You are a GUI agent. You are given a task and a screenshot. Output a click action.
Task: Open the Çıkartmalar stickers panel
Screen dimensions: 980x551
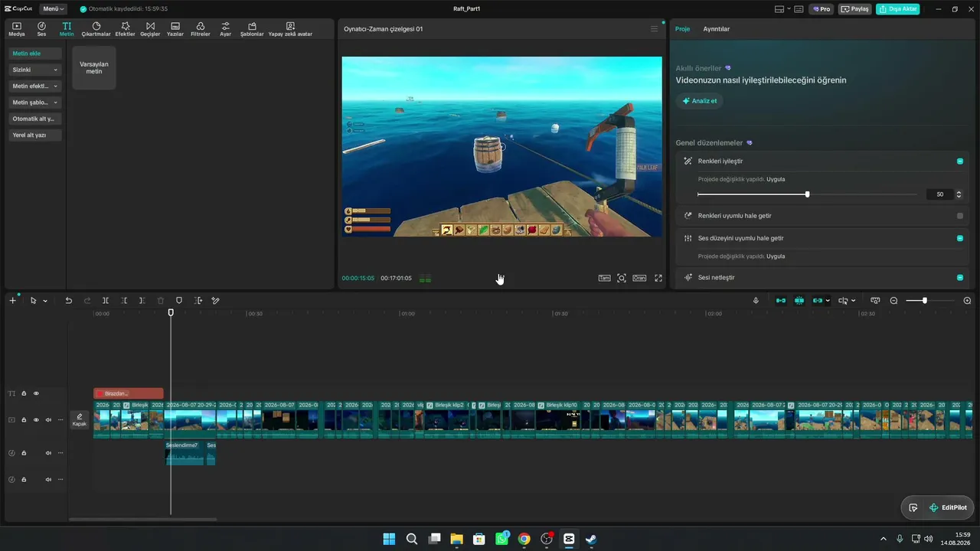tap(96, 29)
